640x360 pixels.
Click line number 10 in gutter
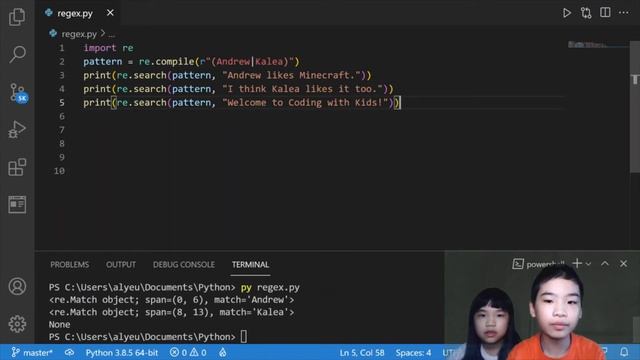(x=60, y=171)
